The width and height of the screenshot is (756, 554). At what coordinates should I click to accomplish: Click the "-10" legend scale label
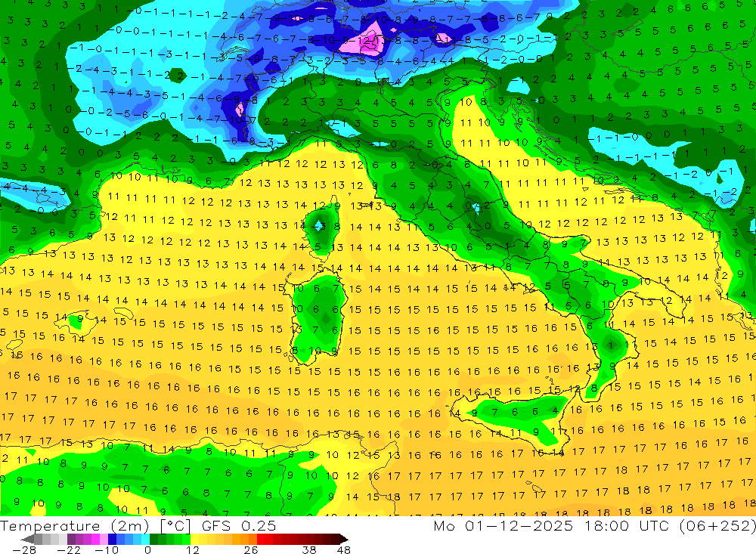tap(106, 549)
